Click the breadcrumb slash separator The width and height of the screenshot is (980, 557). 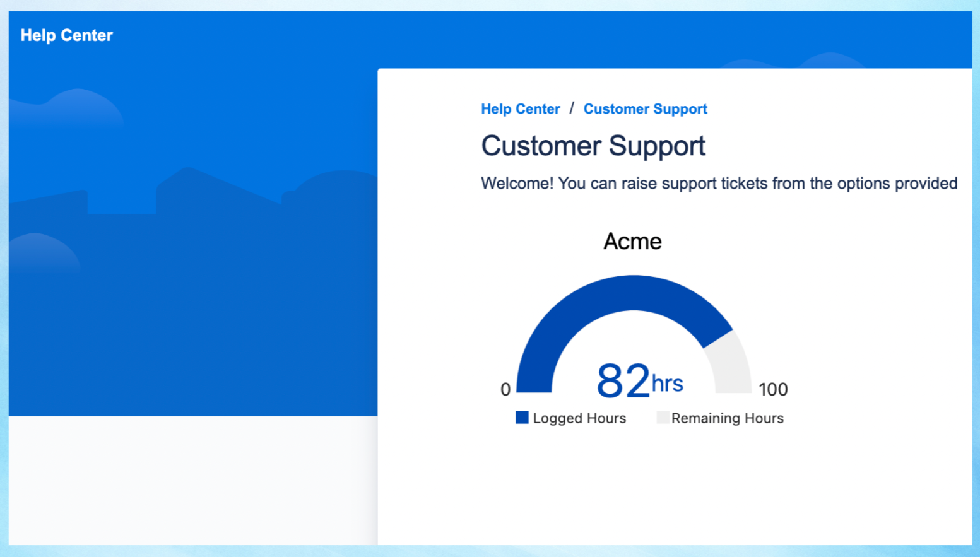(572, 108)
